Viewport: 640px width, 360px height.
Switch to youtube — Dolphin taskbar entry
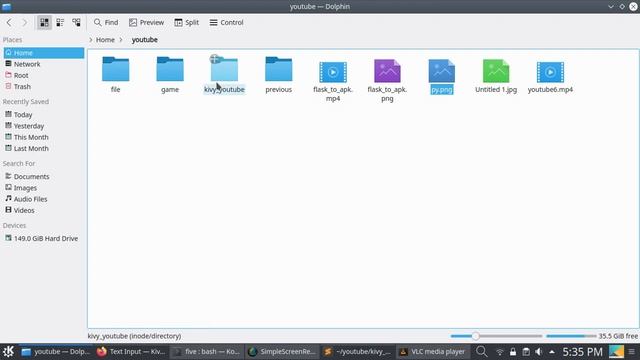point(55,351)
